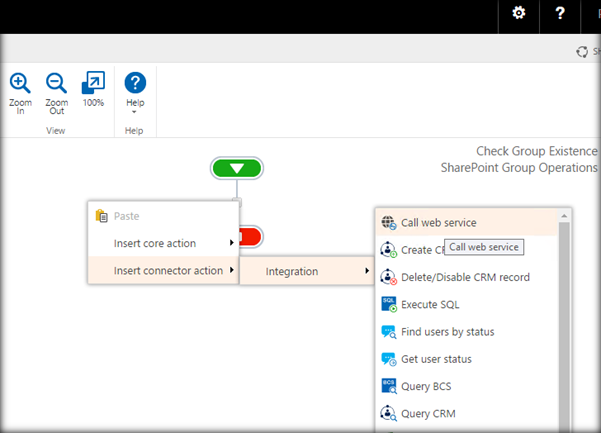Open the dropdown arrow beneath Help
The height and width of the screenshot is (433, 601).
tap(134, 112)
